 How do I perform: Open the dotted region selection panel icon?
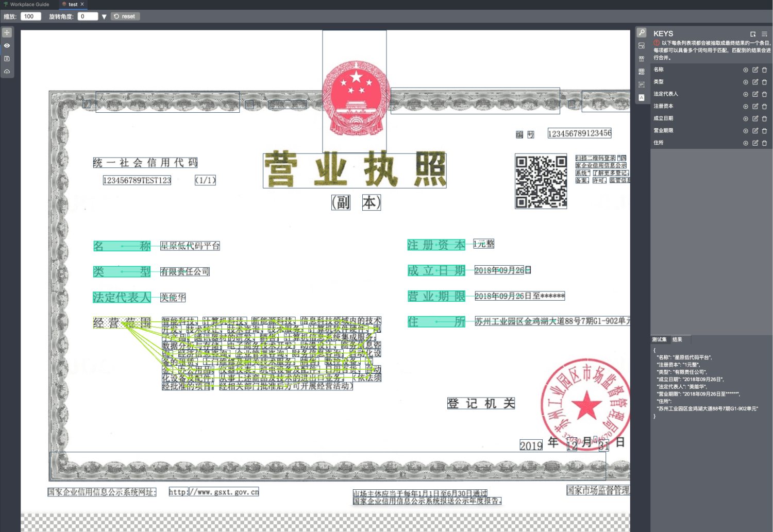tap(642, 84)
